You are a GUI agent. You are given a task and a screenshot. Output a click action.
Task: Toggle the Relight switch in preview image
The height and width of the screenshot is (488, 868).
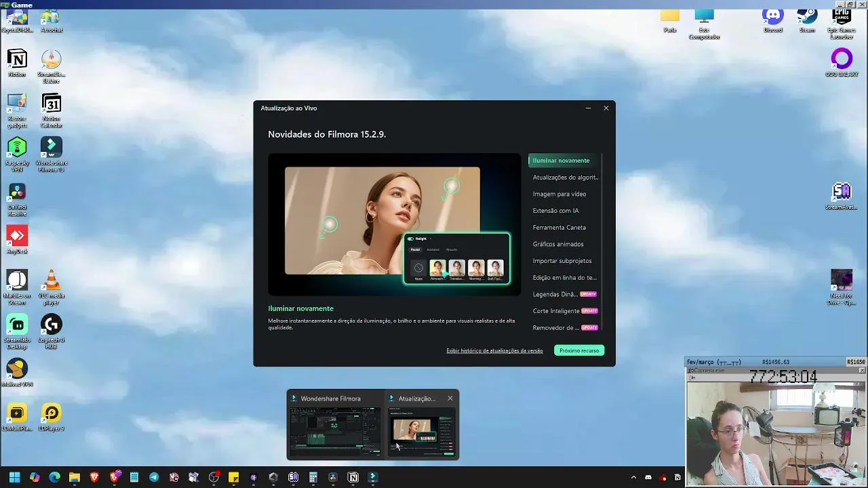pos(410,239)
